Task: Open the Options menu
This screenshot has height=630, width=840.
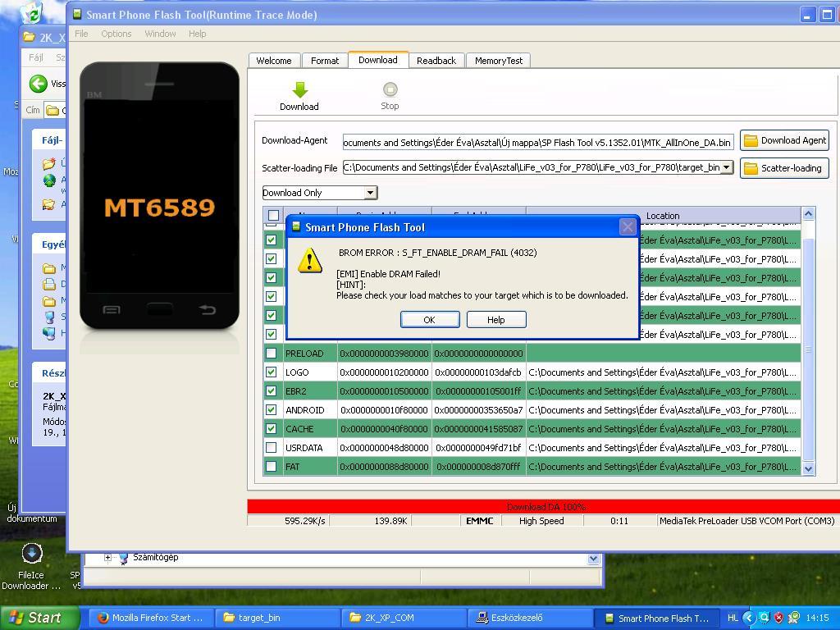Action: (x=116, y=33)
